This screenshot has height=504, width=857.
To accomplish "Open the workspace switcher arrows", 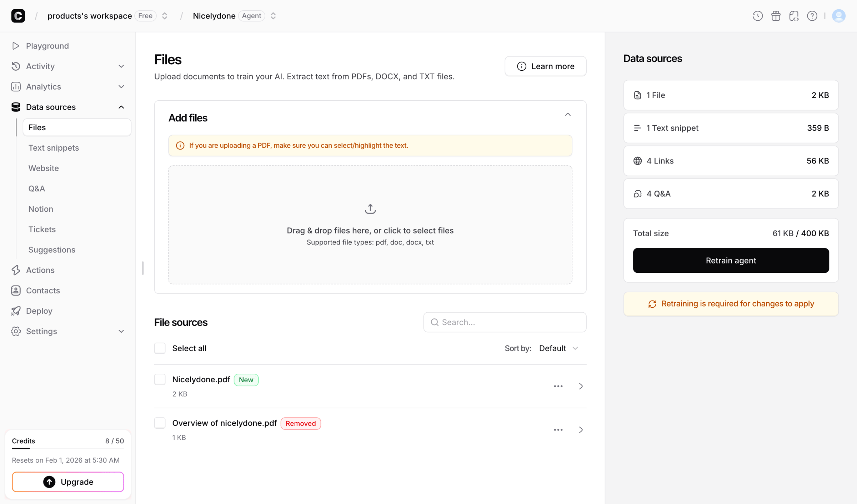I will [165, 16].
